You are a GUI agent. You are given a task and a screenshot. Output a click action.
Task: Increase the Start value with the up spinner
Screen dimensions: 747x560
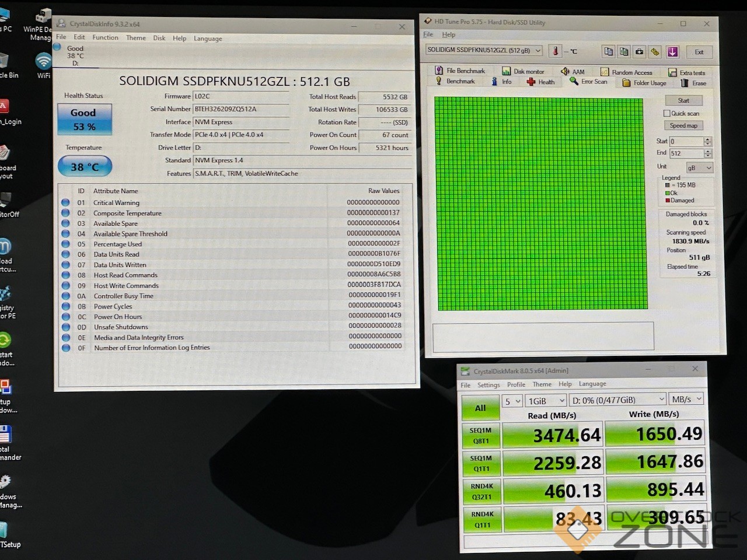[708, 139]
